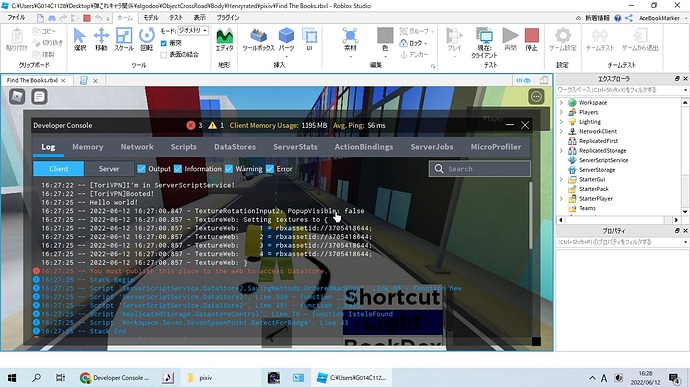Switch log view to Server

pos(109,169)
